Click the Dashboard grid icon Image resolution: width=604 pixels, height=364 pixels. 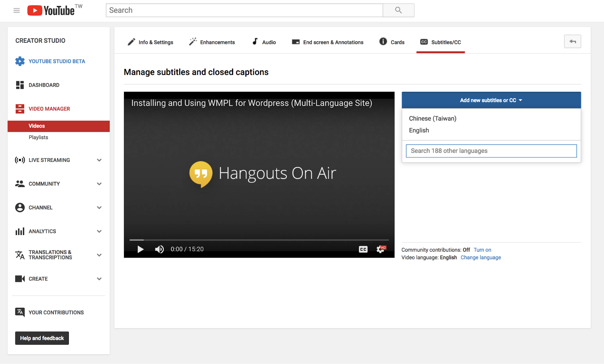(x=20, y=85)
